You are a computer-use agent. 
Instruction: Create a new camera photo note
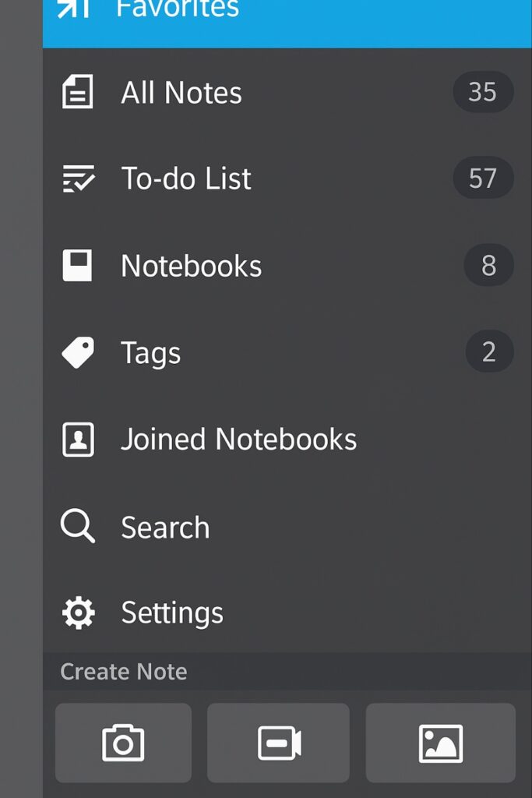coord(123,743)
